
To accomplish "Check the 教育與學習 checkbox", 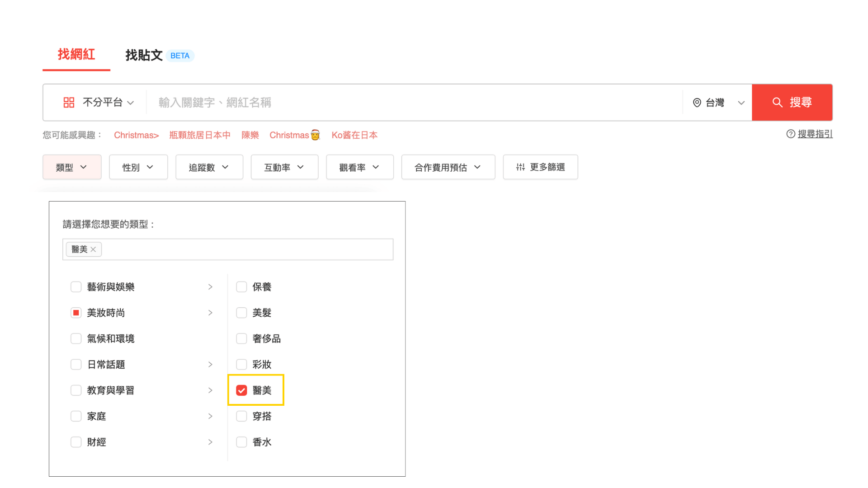I will coord(76,390).
